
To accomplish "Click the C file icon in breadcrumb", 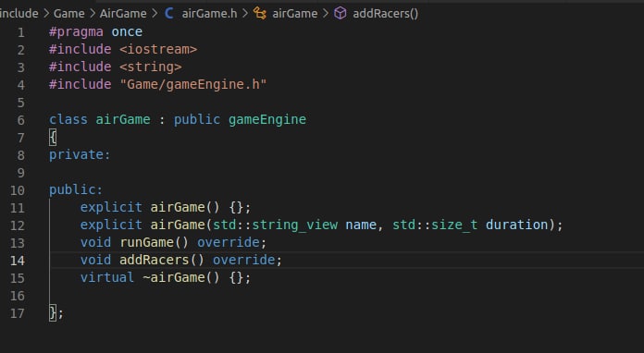I will click(x=168, y=14).
